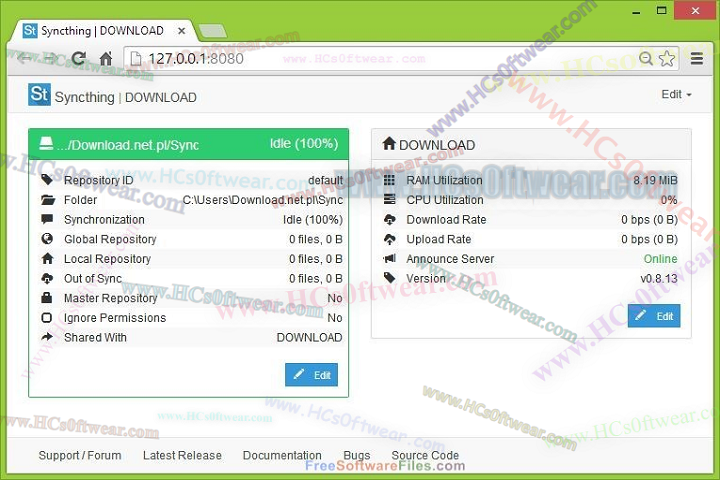Click the Syncthing St logo icon
Screen dimensions: 720x480
tap(39, 96)
